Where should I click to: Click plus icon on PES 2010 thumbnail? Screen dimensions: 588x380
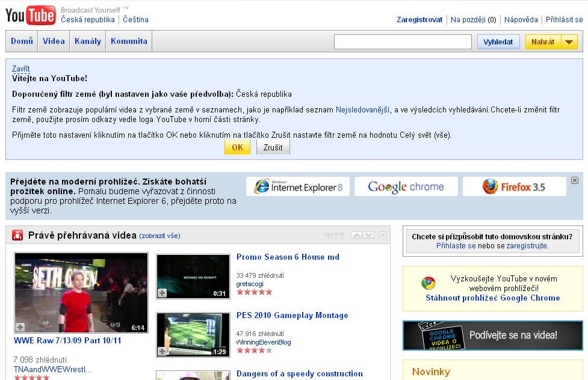pos(162,351)
